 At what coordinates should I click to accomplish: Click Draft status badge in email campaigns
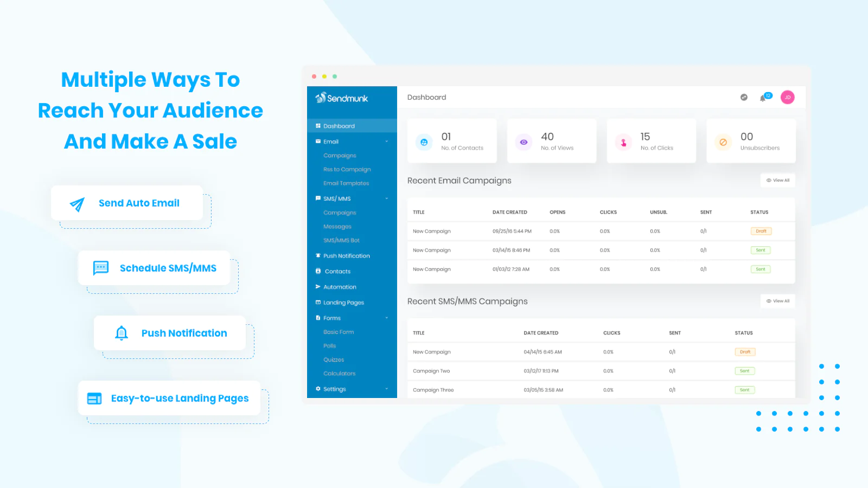(761, 231)
